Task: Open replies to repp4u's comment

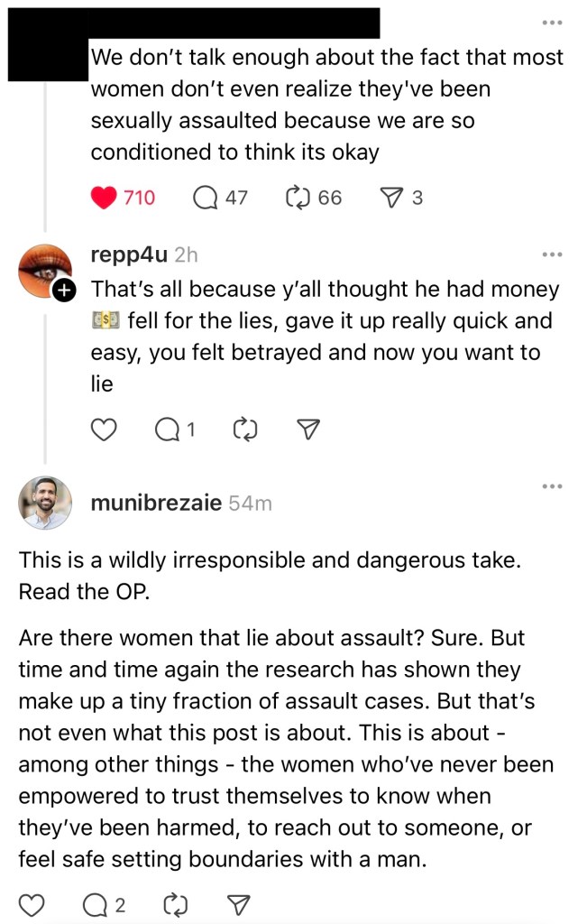Action: point(169,430)
